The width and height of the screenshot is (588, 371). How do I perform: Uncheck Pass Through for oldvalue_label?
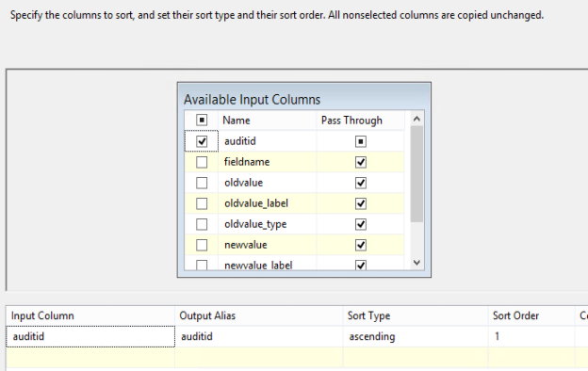(x=361, y=203)
